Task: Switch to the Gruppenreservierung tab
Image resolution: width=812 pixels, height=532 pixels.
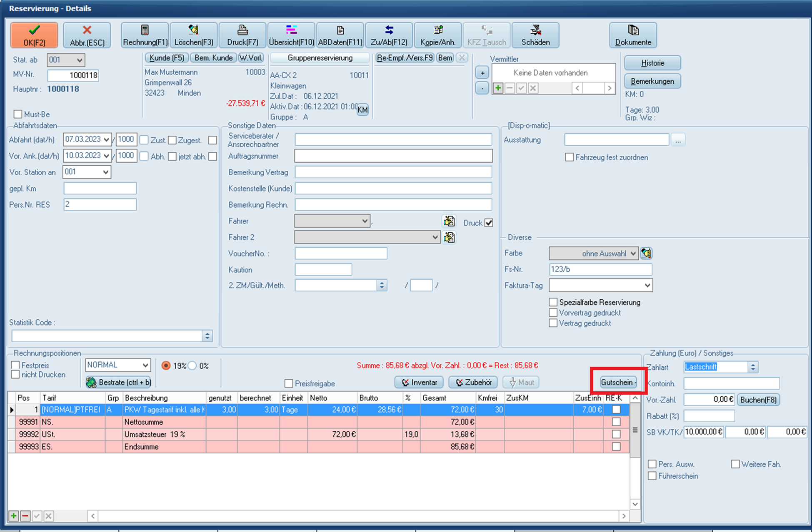Action: (320, 58)
